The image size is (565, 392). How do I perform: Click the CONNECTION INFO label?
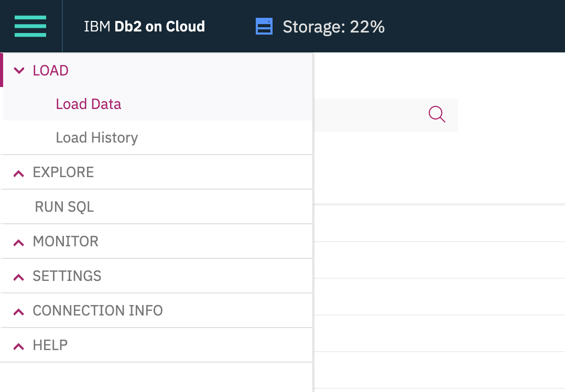97,311
